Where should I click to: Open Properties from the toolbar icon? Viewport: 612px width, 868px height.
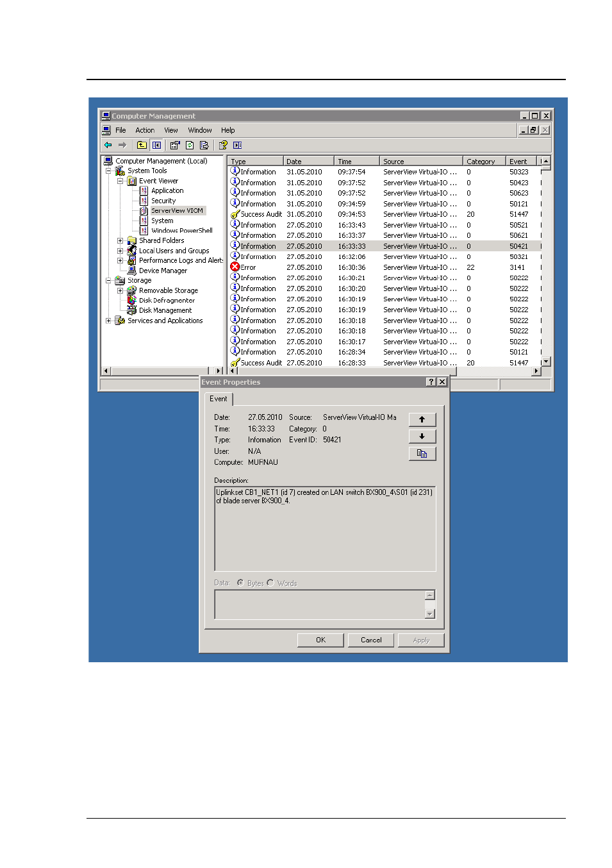(175, 145)
